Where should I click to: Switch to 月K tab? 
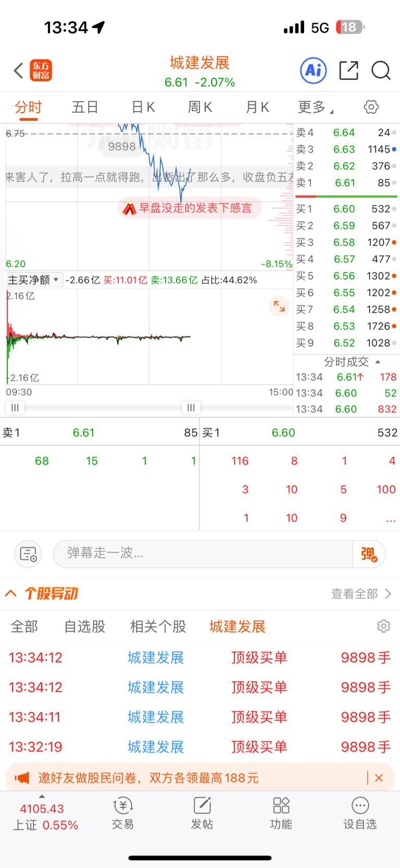257,107
